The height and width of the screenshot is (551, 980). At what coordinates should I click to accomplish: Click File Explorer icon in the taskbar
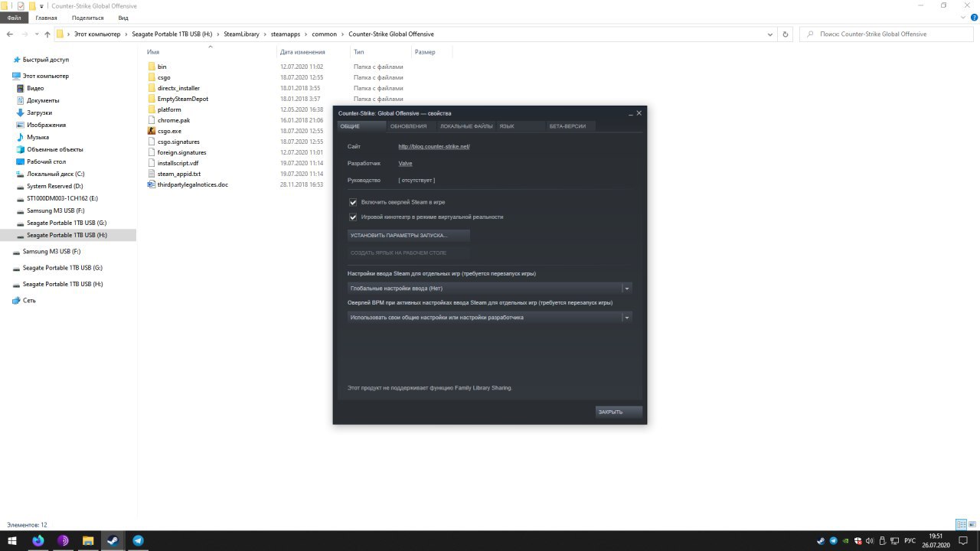point(88,540)
